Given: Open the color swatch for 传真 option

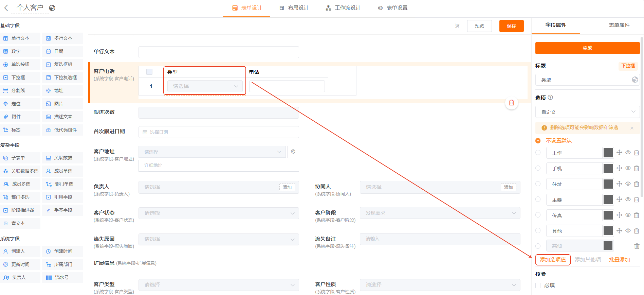Looking at the screenshot, I should pyautogui.click(x=608, y=215).
